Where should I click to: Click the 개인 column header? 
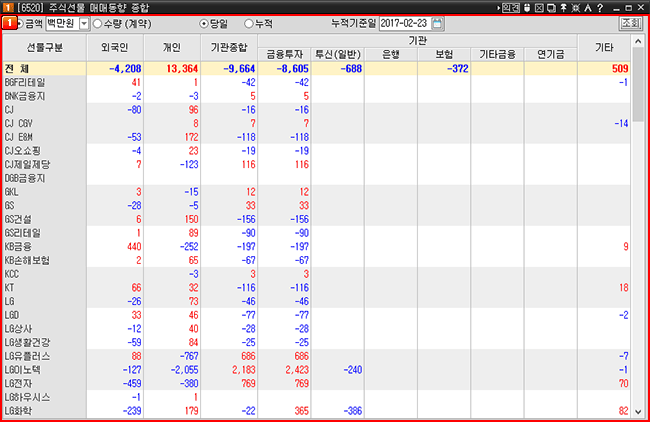[x=172, y=48]
